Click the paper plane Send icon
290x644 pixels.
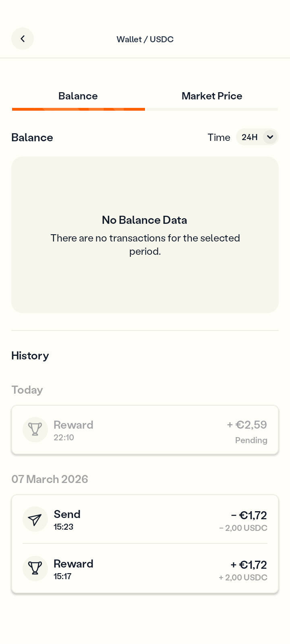pos(35,519)
